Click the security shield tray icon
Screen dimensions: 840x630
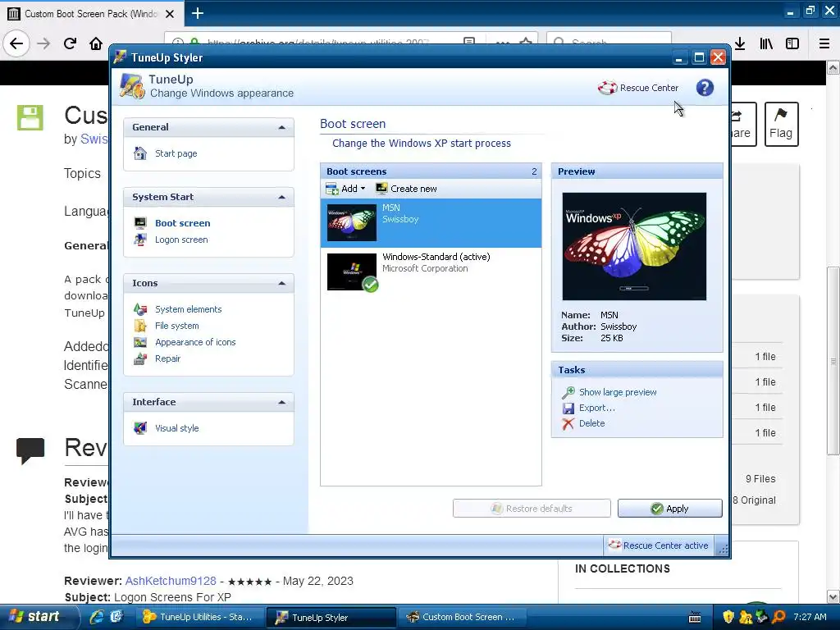pos(728,617)
